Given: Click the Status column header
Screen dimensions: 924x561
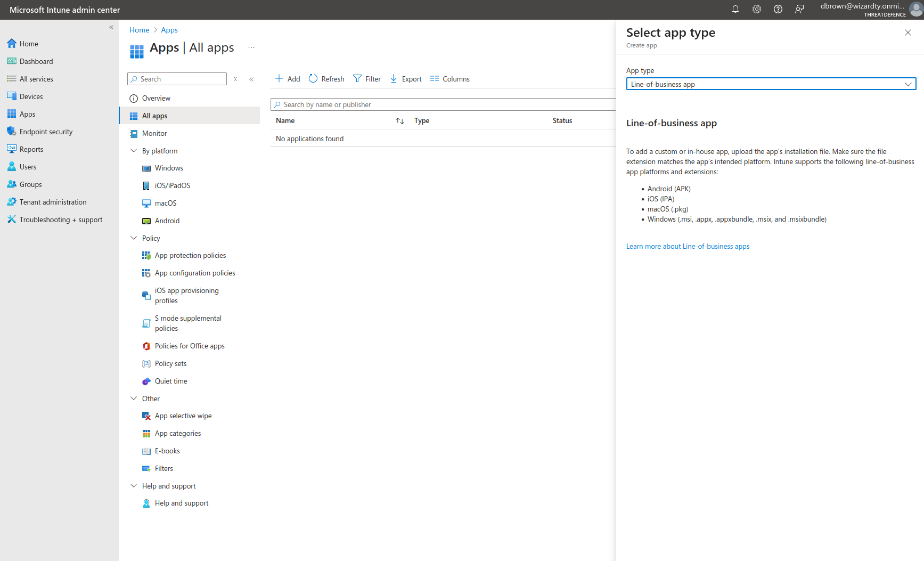Looking at the screenshot, I should click(x=562, y=121).
